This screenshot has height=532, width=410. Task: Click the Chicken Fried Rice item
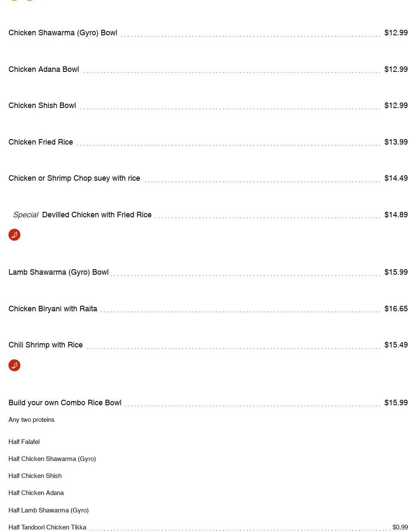41,142
